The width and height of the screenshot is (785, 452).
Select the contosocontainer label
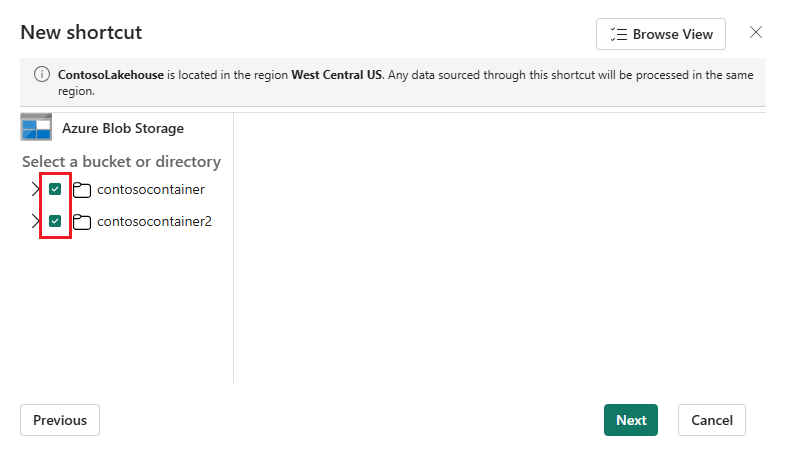pyautogui.click(x=151, y=190)
